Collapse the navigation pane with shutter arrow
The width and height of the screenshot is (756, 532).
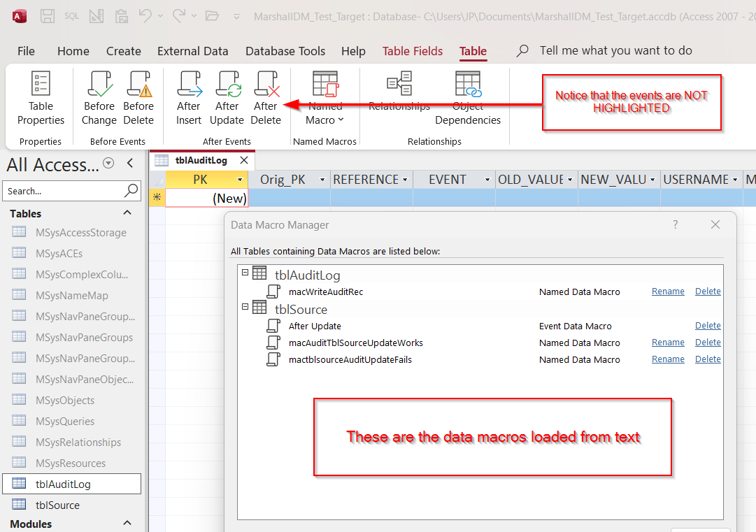(130, 164)
